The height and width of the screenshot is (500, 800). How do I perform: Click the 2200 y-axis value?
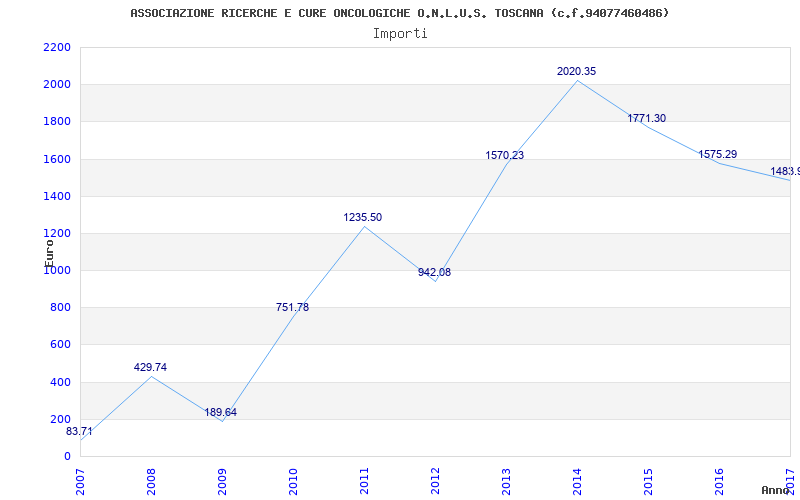(x=57, y=47)
